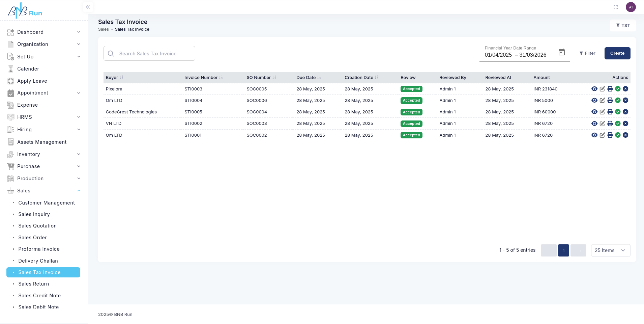Go to Sales Quotation
Screen dimensions: 644x324
coord(37,226)
